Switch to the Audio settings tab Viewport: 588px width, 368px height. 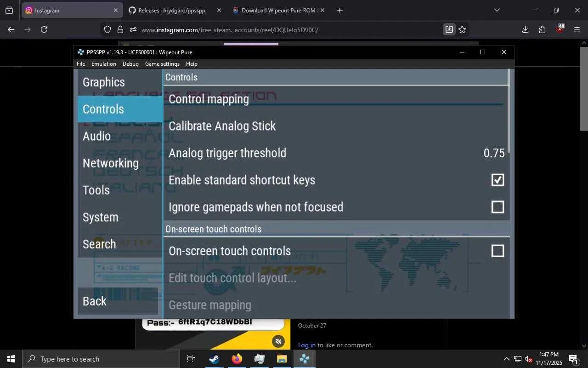120,136
